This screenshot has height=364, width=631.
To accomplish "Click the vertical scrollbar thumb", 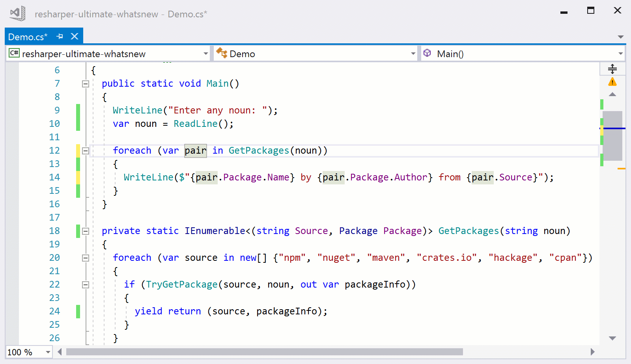I will pyautogui.click(x=612, y=136).
